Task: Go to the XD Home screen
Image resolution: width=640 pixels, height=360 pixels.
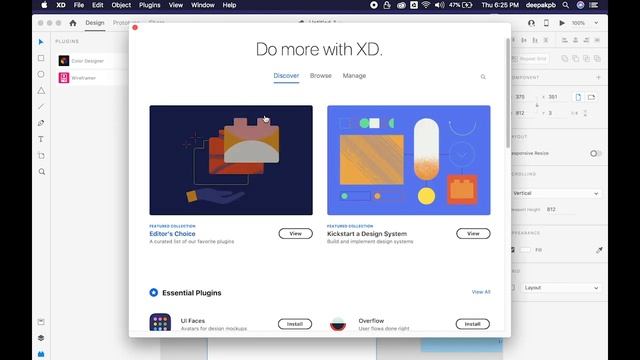Action: (x=73, y=23)
